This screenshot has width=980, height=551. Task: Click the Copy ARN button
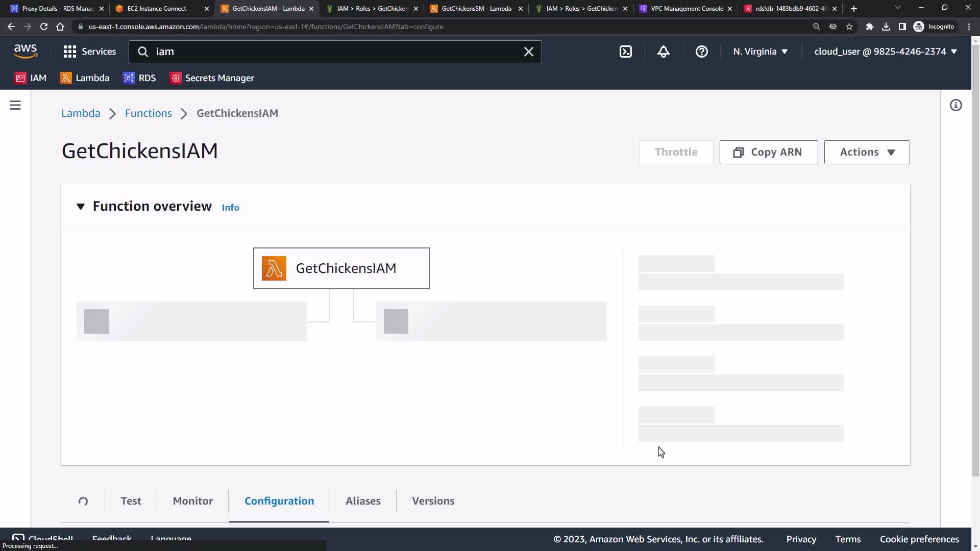coord(768,152)
